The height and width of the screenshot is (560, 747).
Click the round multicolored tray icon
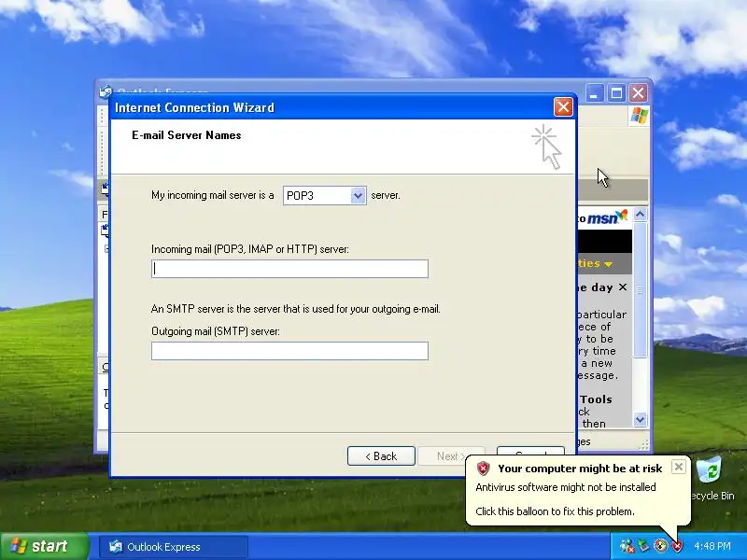click(x=660, y=546)
